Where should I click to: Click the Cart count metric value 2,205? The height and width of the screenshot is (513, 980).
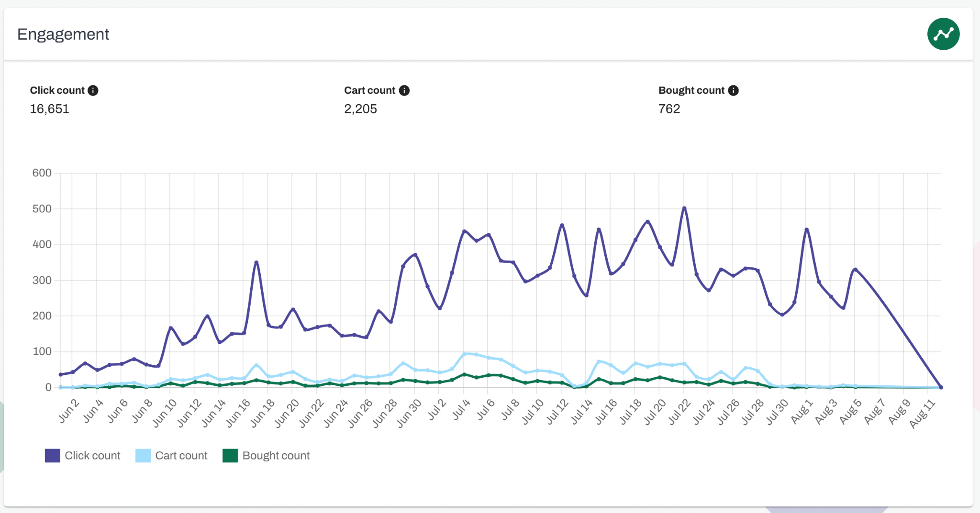pos(360,109)
